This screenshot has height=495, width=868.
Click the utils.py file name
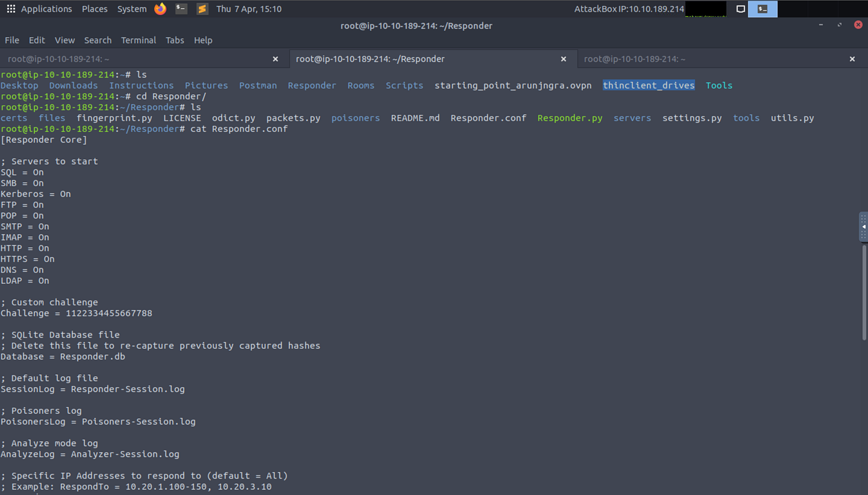coord(792,118)
